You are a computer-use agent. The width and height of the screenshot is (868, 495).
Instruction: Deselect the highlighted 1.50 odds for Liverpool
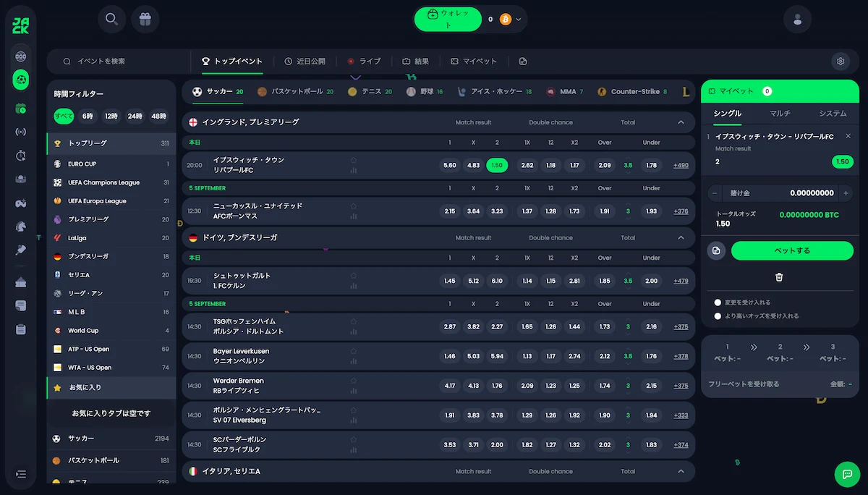click(497, 165)
